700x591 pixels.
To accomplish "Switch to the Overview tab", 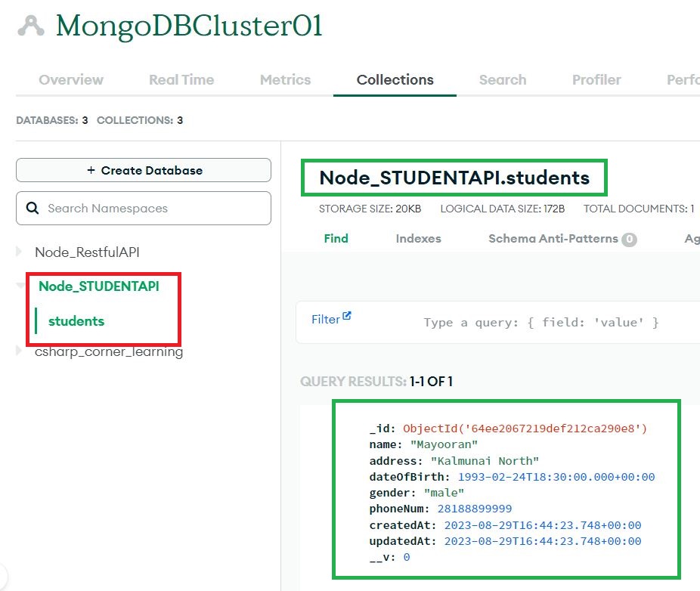I will (x=71, y=80).
